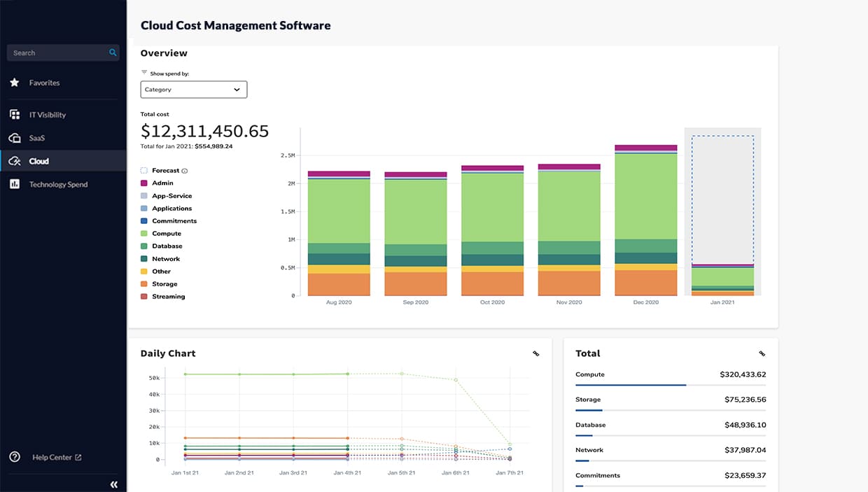
Task: Click the Storage legend color swatch
Action: [x=144, y=284]
